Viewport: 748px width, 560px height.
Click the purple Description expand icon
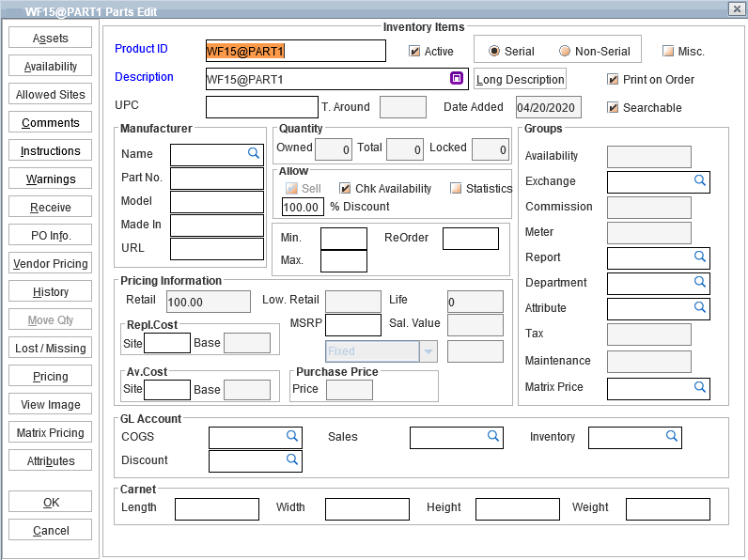click(x=457, y=79)
